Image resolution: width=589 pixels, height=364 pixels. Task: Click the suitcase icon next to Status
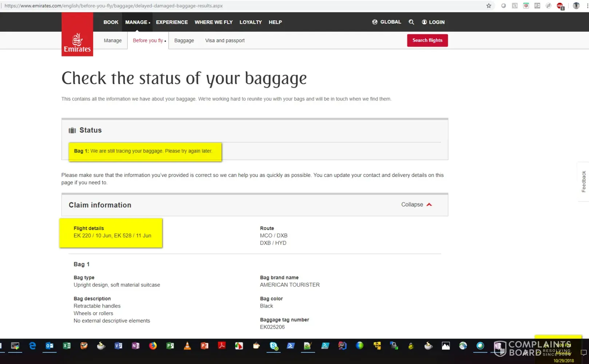click(72, 130)
